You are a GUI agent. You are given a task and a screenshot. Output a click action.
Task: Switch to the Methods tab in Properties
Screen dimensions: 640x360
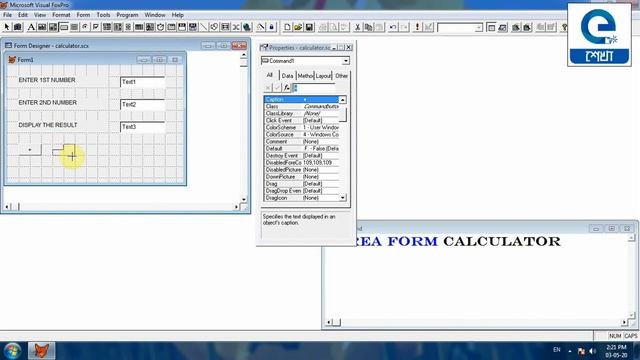coord(305,76)
